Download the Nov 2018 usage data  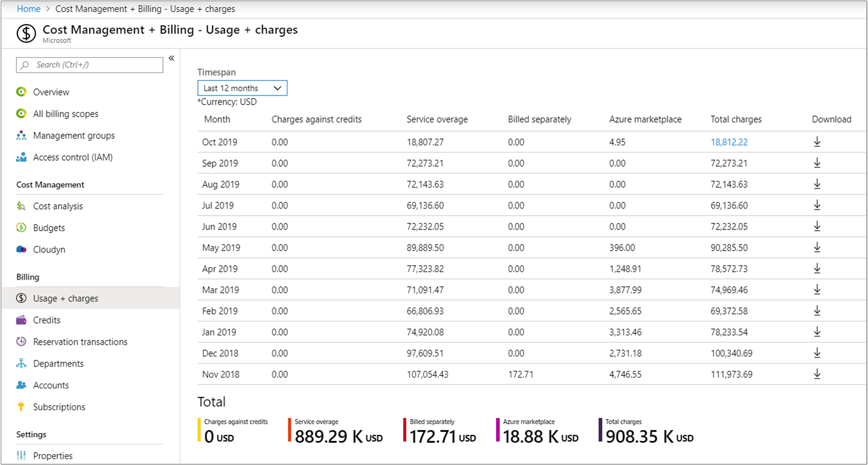tap(817, 374)
